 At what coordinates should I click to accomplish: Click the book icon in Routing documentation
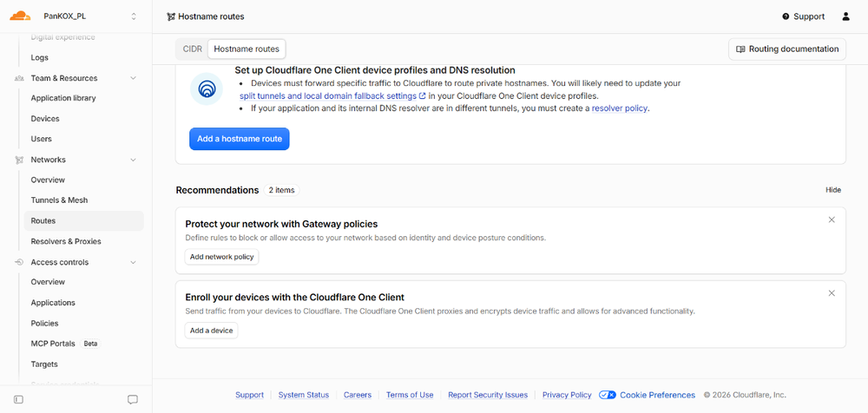point(740,49)
